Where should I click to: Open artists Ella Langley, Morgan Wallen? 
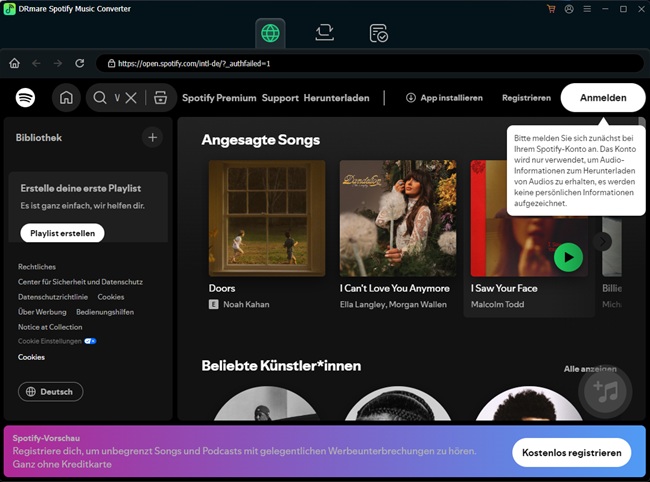tap(393, 304)
